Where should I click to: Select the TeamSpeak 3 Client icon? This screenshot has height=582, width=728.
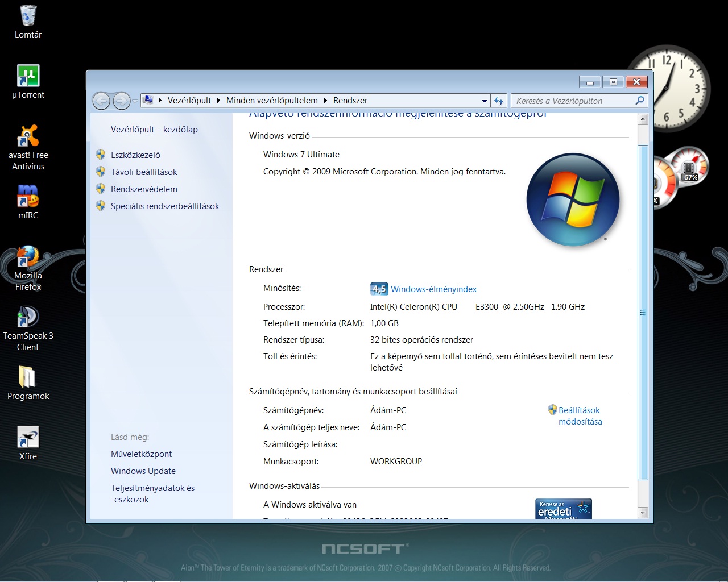pos(28,329)
